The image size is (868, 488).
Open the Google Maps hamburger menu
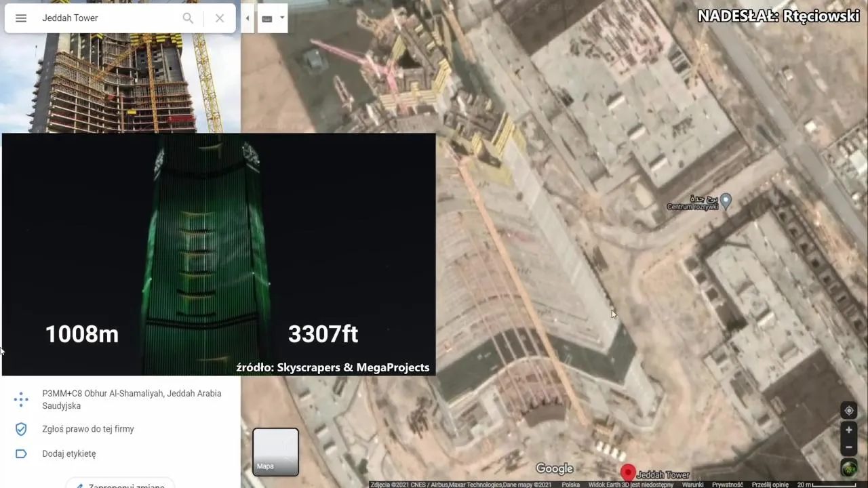(21, 18)
